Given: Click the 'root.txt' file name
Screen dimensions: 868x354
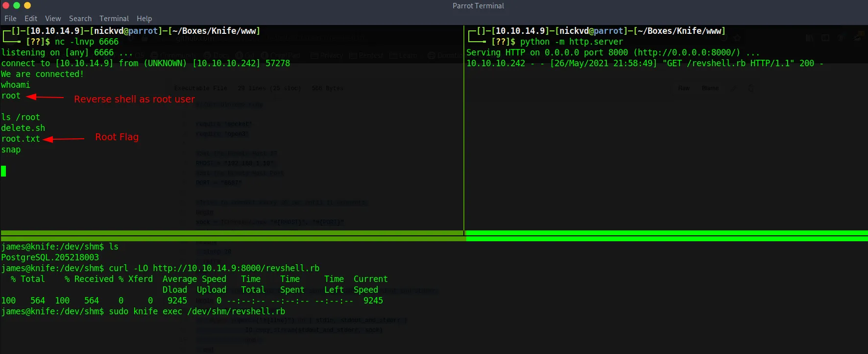Looking at the screenshot, I should coord(21,139).
